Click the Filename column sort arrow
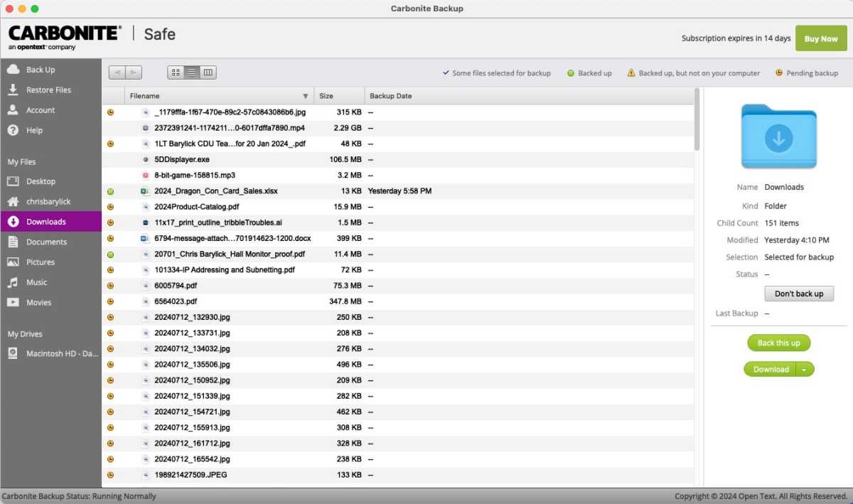This screenshot has height=504, width=853. tap(306, 96)
